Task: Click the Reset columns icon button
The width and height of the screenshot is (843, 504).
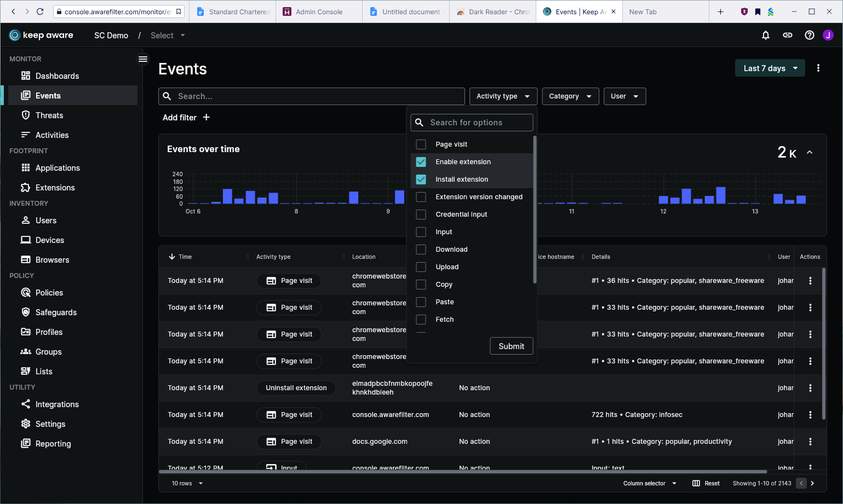Action: (x=706, y=483)
